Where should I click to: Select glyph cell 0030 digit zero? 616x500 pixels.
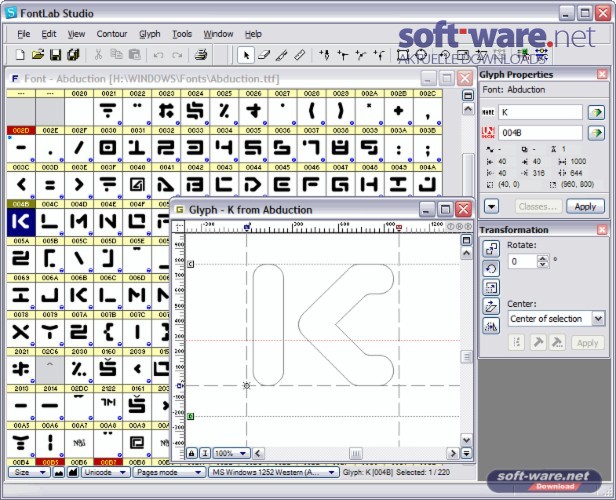pyautogui.click(x=108, y=147)
